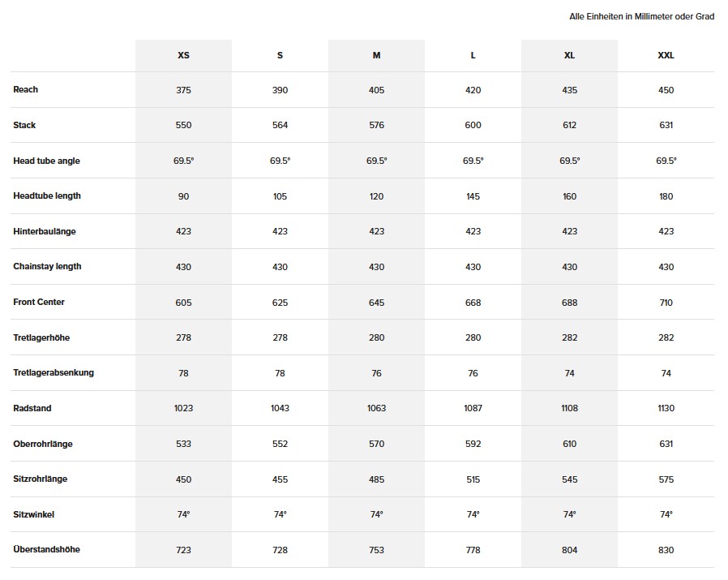Select the Überstandshöhe value for size XXL
Screen dimensions: 728x580
[x=666, y=550]
